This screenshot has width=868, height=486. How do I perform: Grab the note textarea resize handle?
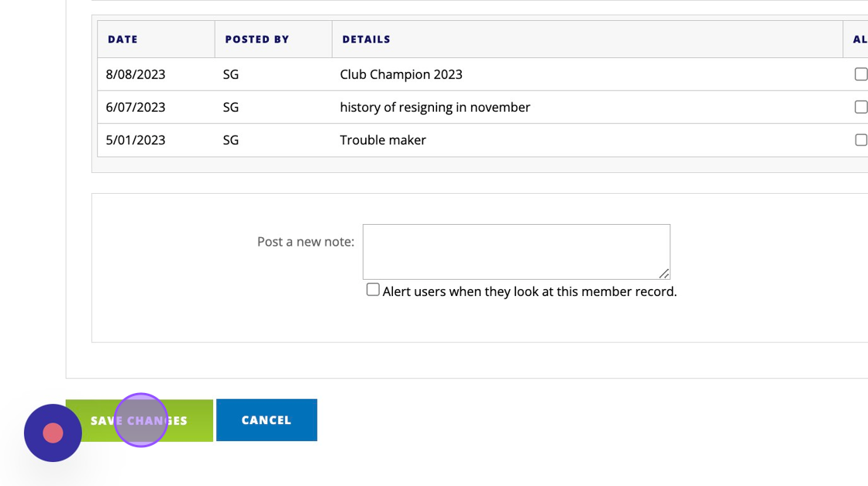point(664,274)
